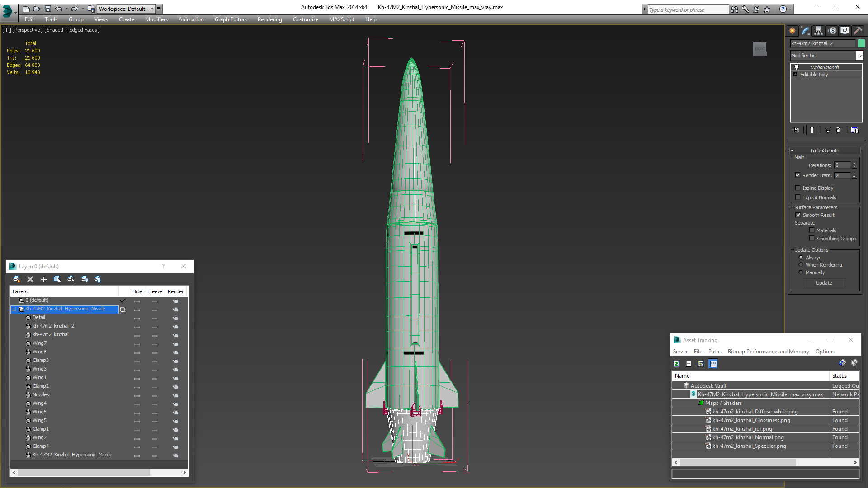868x488 pixels.
Task: Collapse the TurboSmooth rollout header
Action: (x=825, y=150)
